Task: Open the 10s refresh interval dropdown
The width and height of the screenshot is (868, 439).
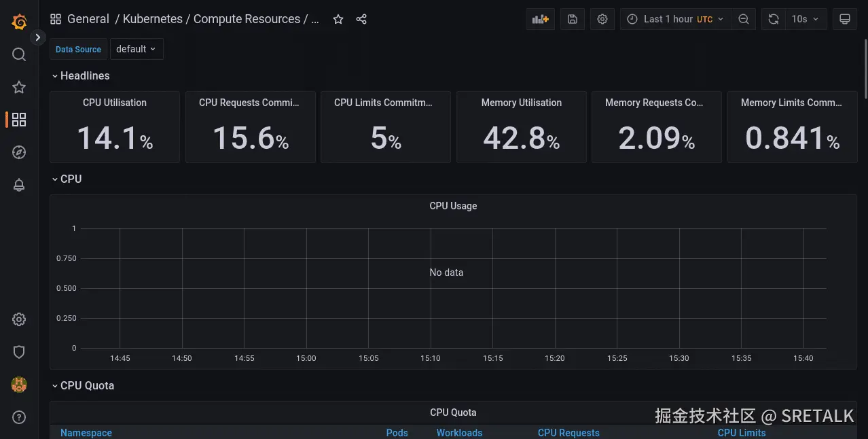Action: pyautogui.click(x=805, y=19)
